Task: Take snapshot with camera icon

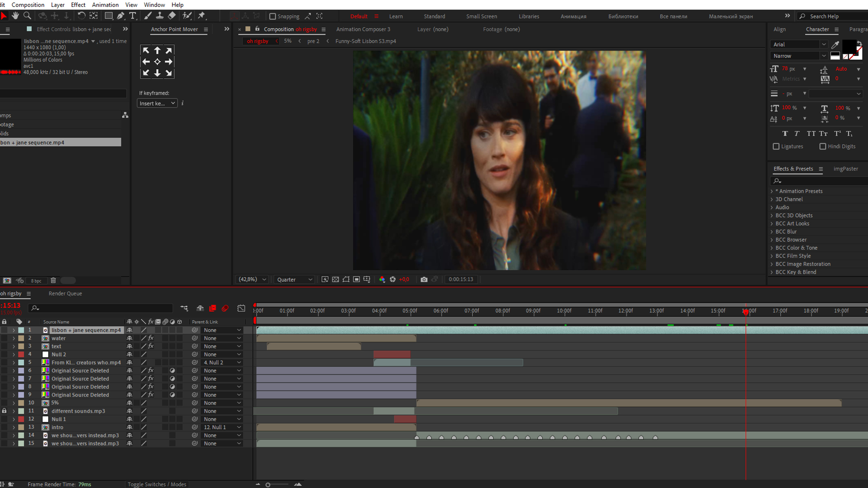Action: point(424,279)
